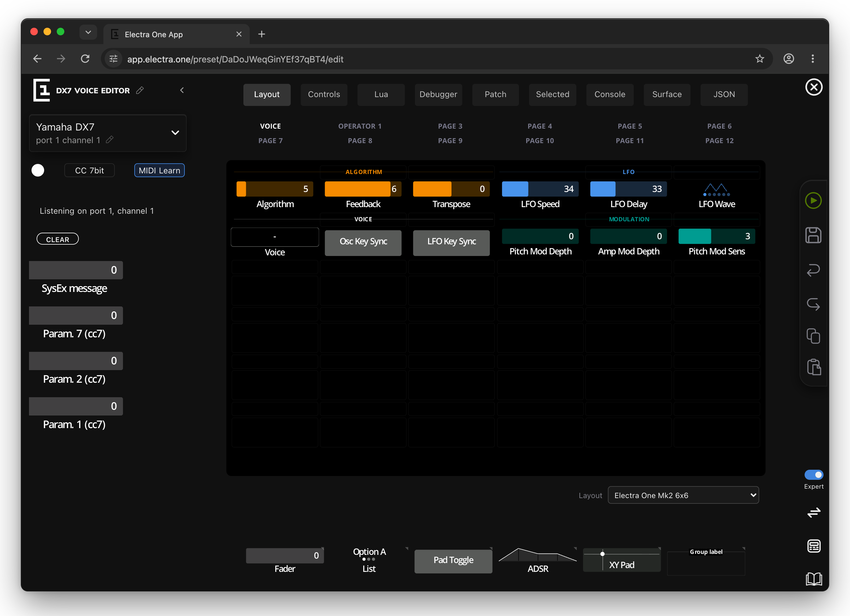Select the XY Pad control template

click(622, 560)
